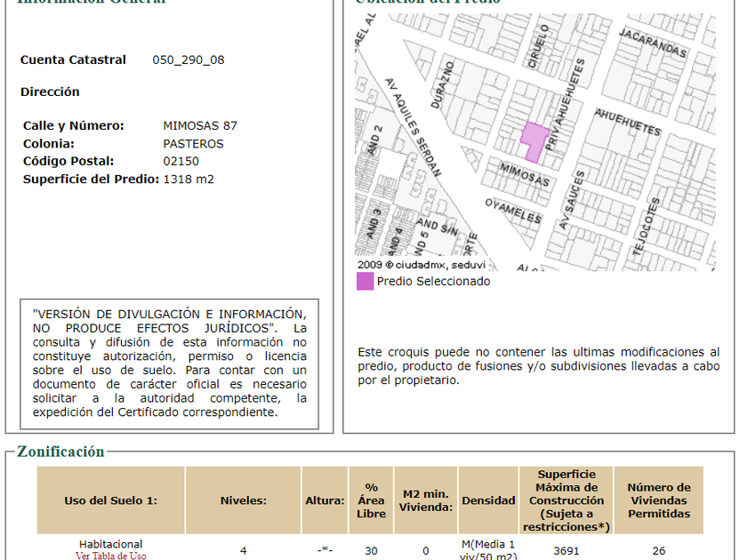Click the OYAMELES street label on map

pos(513,211)
